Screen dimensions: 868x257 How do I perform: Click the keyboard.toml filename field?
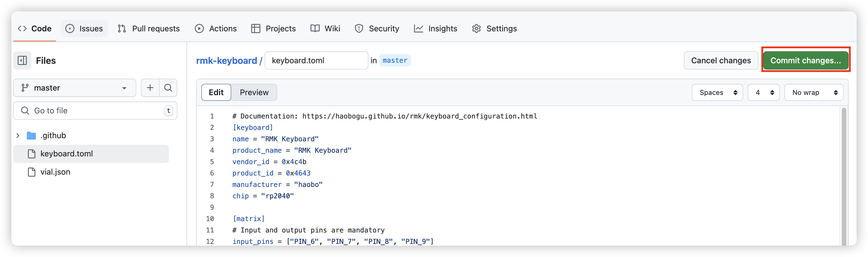pyautogui.click(x=316, y=61)
